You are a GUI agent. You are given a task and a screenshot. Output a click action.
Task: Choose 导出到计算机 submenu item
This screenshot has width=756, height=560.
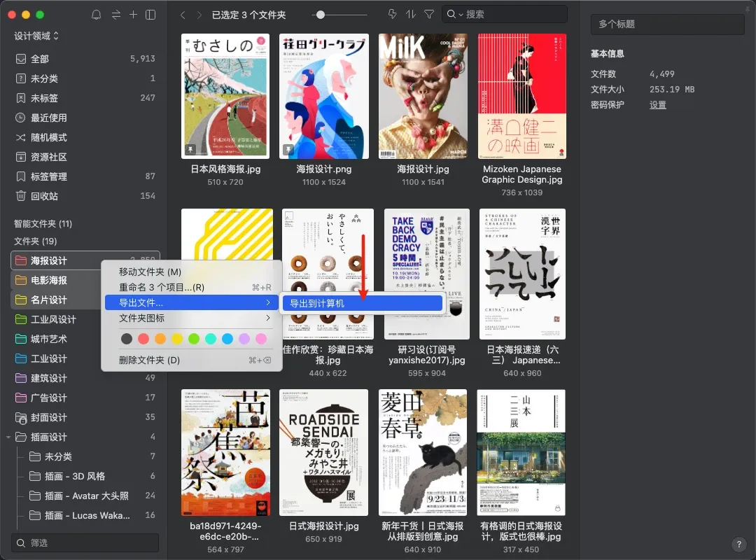tap(362, 303)
